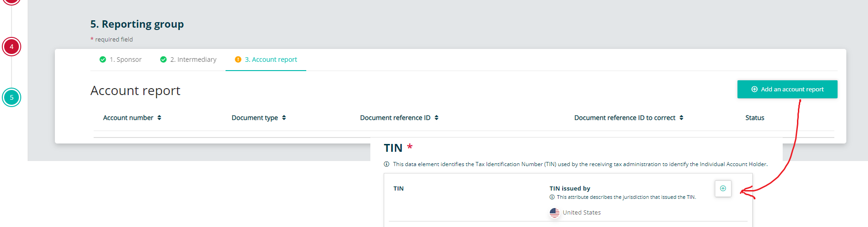Go to step 4 in the progress stepper
Viewport: 868px width, 227px height.
tap(12, 47)
